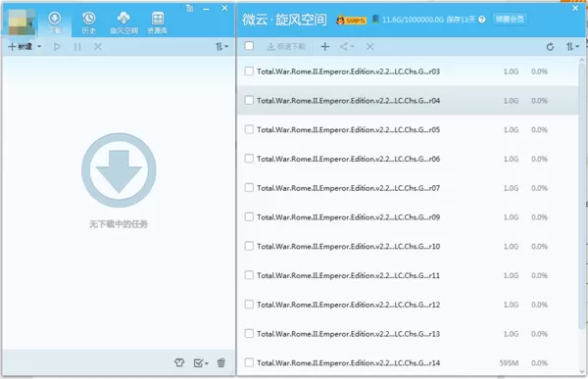Check the box for file ending r05

(249, 129)
